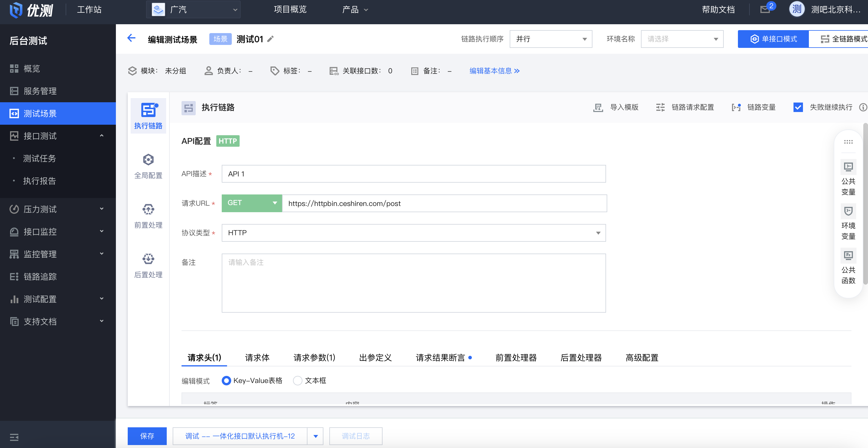Viewport: 868px width, 448px height.
Task: Open 编辑基本信息 link
Action: 494,71
